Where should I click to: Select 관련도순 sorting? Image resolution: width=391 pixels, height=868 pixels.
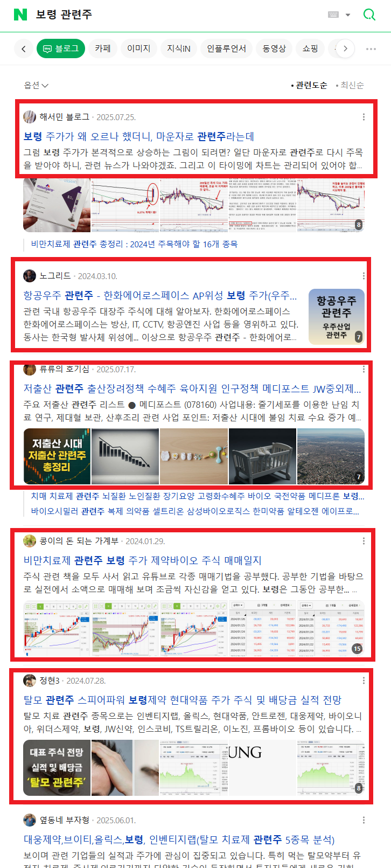pos(309,85)
